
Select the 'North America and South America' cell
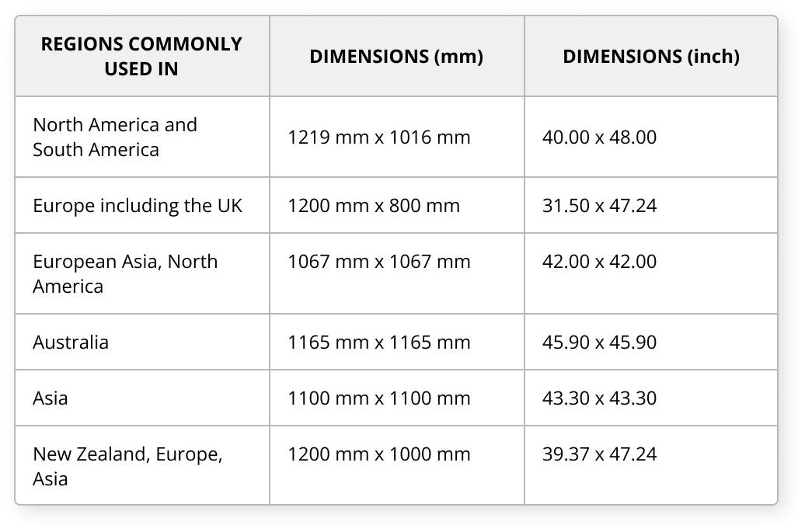pyautogui.click(x=115, y=137)
